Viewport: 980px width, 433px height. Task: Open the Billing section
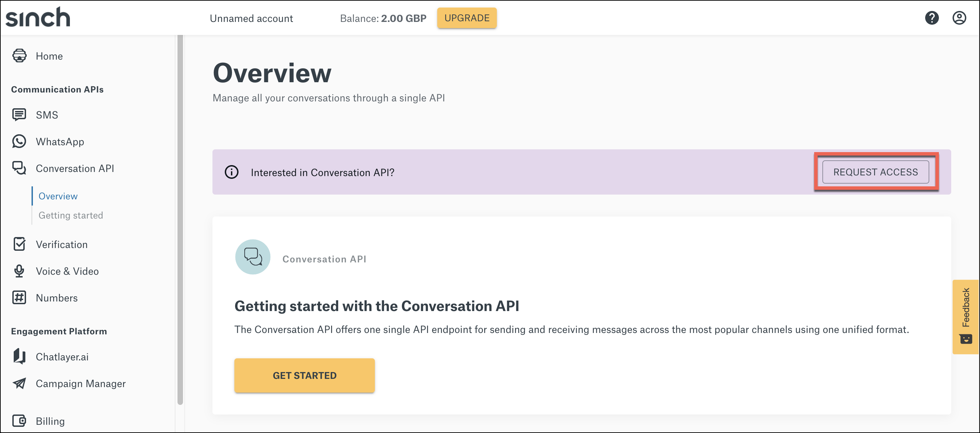[x=50, y=421]
